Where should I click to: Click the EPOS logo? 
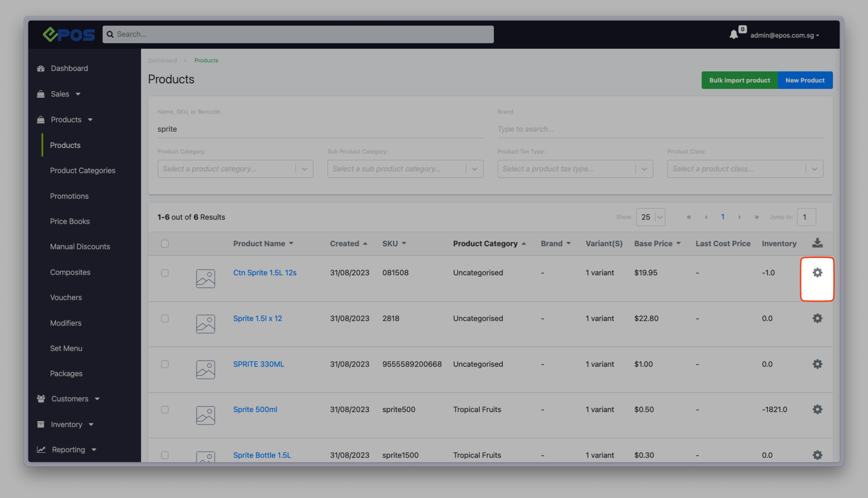pyautogui.click(x=69, y=34)
